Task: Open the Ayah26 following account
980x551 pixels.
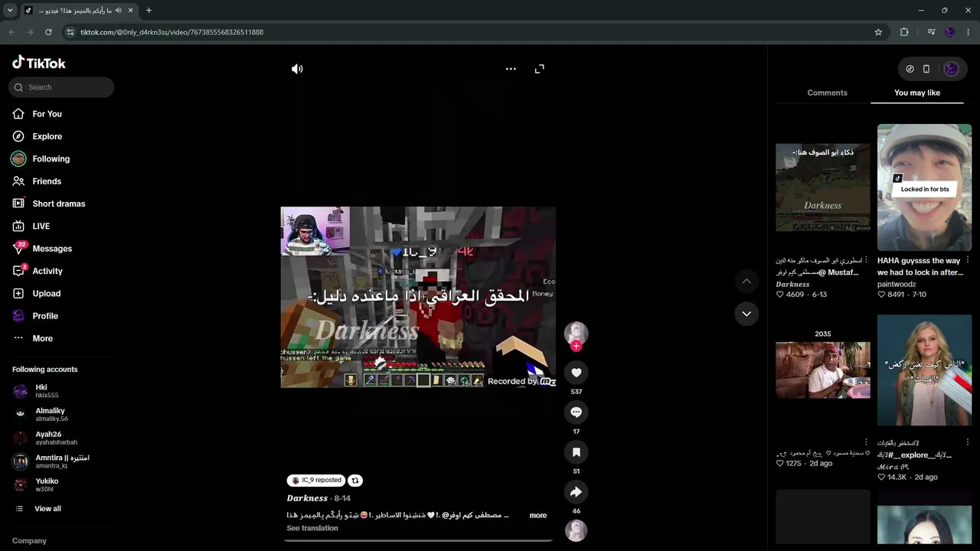Action: click(56, 438)
